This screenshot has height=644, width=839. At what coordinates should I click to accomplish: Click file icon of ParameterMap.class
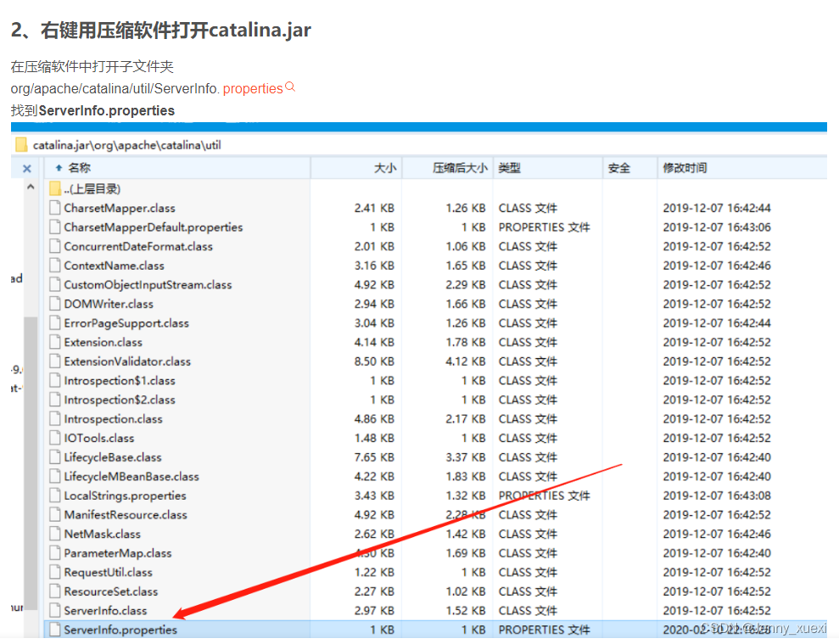pyautogui.click(x=54, y=553)
